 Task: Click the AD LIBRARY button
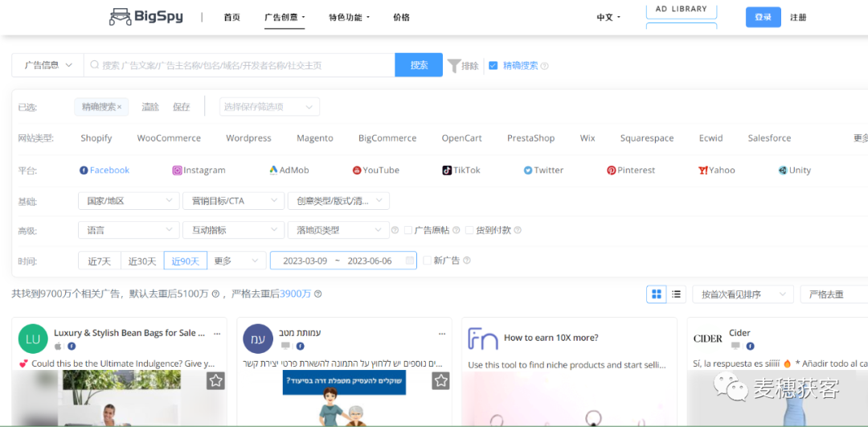pyautogui.click(x=682, y=10)
